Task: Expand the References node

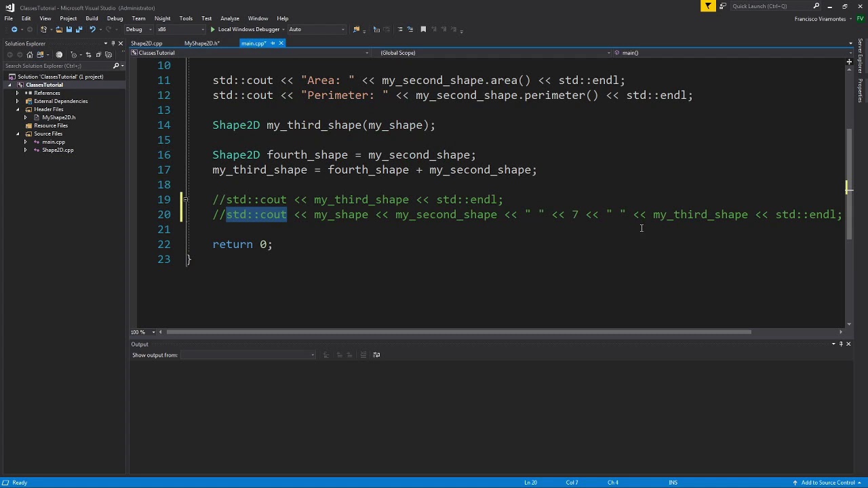Action: tap(18, 93)
